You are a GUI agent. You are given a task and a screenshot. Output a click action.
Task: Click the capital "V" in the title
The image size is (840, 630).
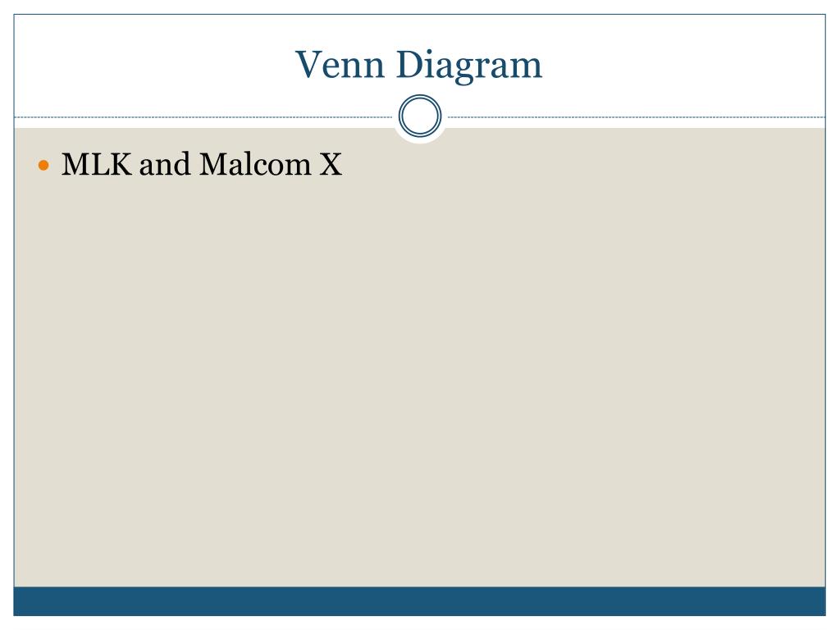[x=308, y=64]
